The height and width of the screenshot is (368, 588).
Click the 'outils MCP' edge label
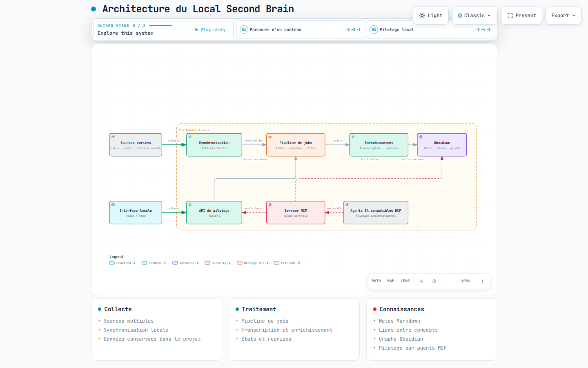pos(334,209)
